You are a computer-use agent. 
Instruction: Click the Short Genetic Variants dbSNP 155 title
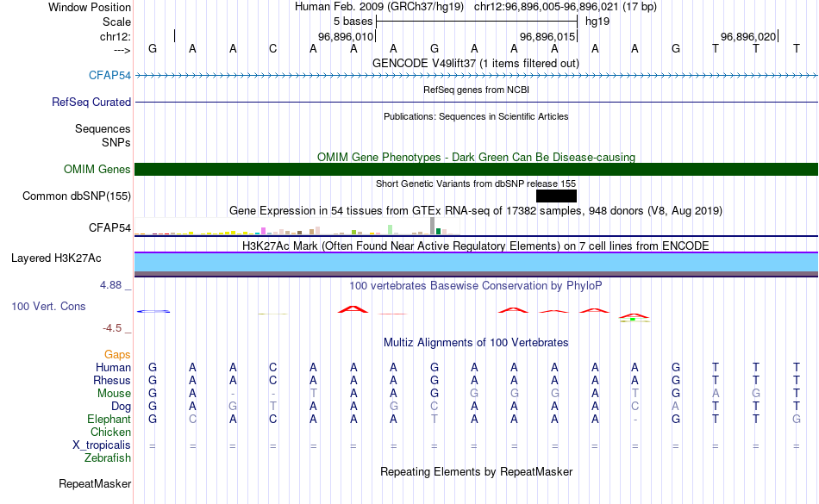click(476, 184)
